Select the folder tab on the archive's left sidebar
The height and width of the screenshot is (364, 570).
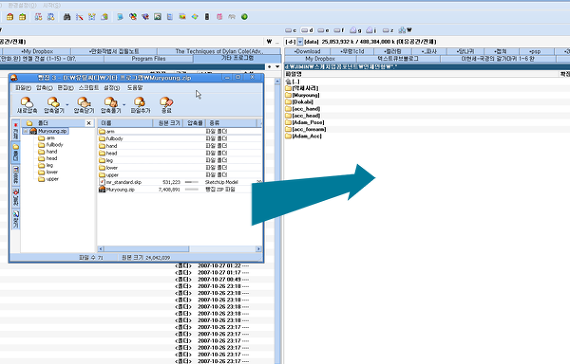click(x=16, y=152)
